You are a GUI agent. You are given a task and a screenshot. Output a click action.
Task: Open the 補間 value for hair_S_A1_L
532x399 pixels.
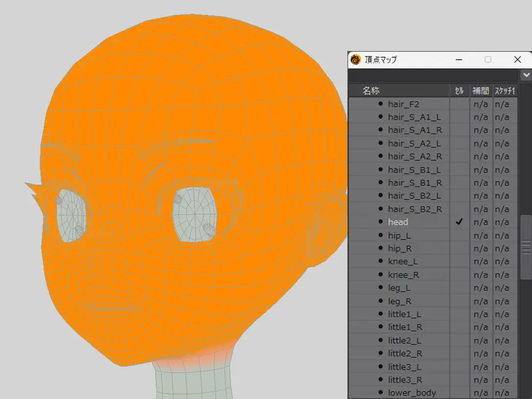tap(481, 117)
